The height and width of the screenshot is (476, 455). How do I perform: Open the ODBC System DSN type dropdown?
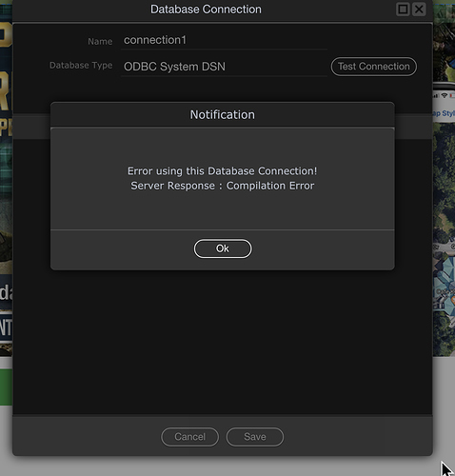point(224,67)
